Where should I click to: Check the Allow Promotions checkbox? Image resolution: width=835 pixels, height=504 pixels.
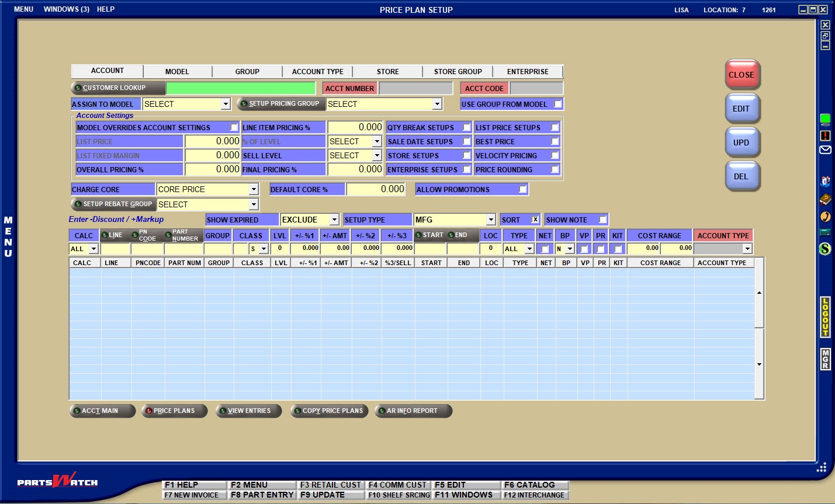[522, 189]
